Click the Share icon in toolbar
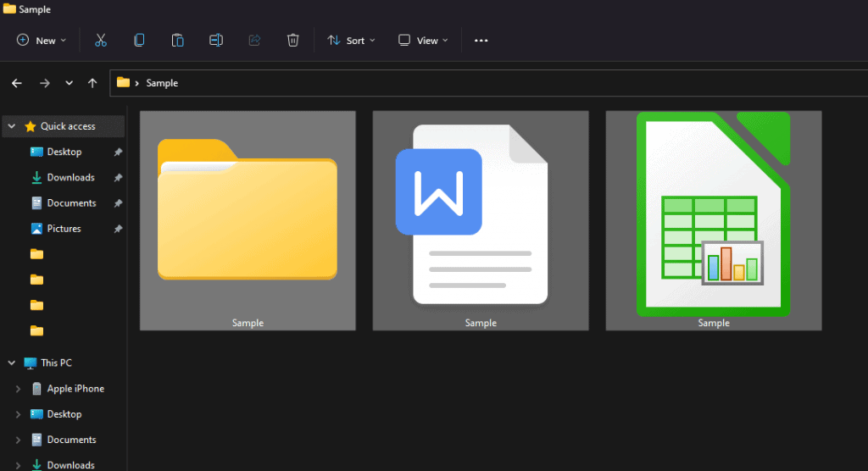The image size is (868, 471). point(254,40)
